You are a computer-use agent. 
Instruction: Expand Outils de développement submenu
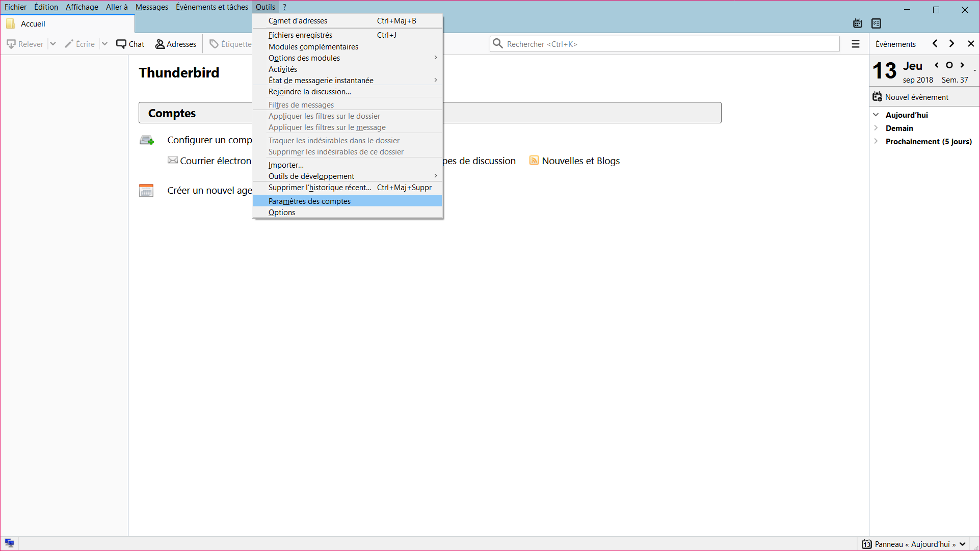[436, 176]
